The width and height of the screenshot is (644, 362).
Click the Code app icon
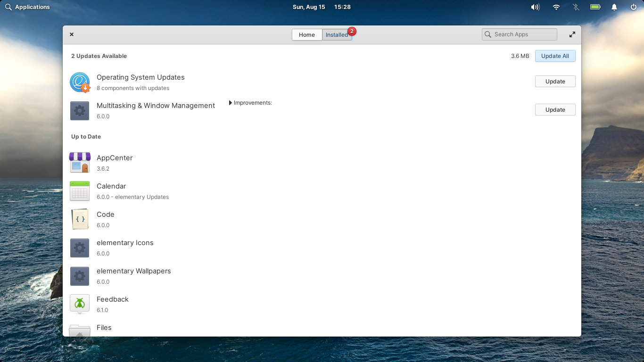coord(80,219)
